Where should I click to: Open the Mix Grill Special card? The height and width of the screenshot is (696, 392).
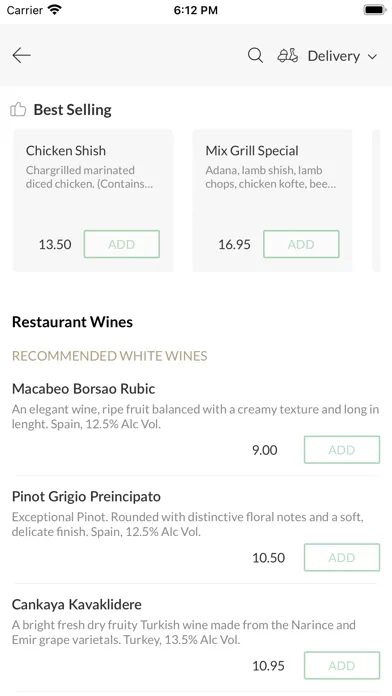coord(273,201)
